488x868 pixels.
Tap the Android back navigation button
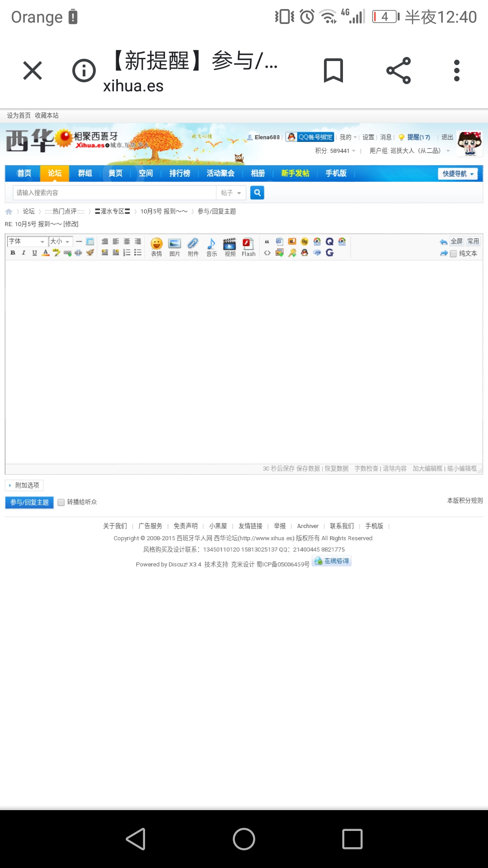pos(136,839)
